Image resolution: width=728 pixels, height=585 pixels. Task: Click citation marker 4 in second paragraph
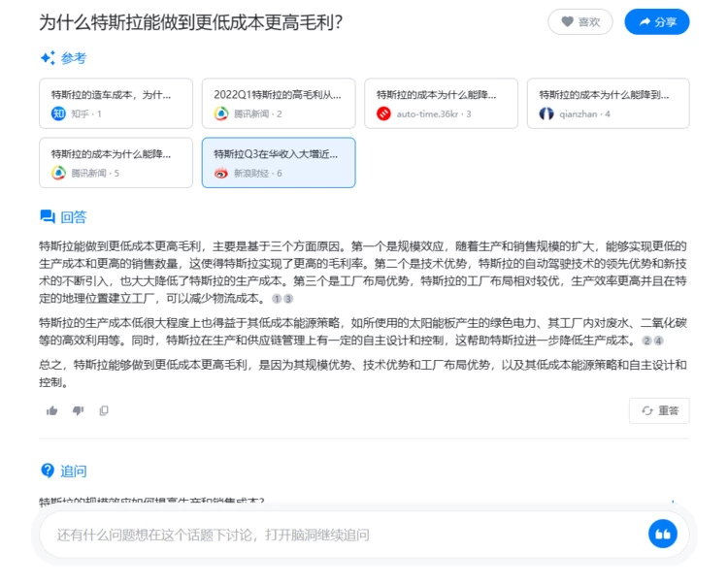point(658,341)
